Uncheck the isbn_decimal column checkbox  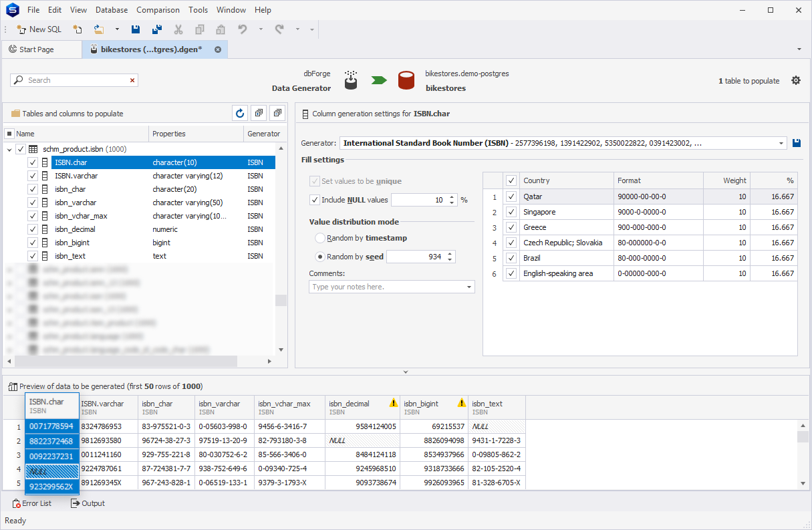click(x=33, y=229)
